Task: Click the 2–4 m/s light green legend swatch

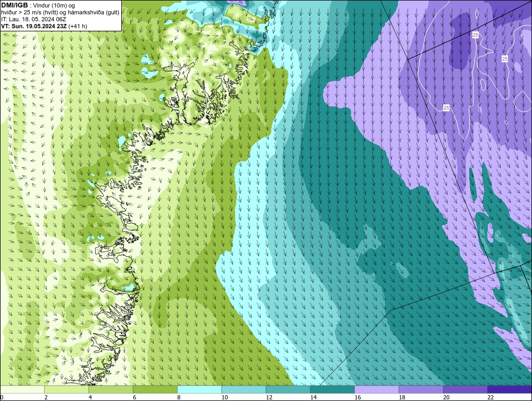Action: pyautogui.click(x=66, y=389)
